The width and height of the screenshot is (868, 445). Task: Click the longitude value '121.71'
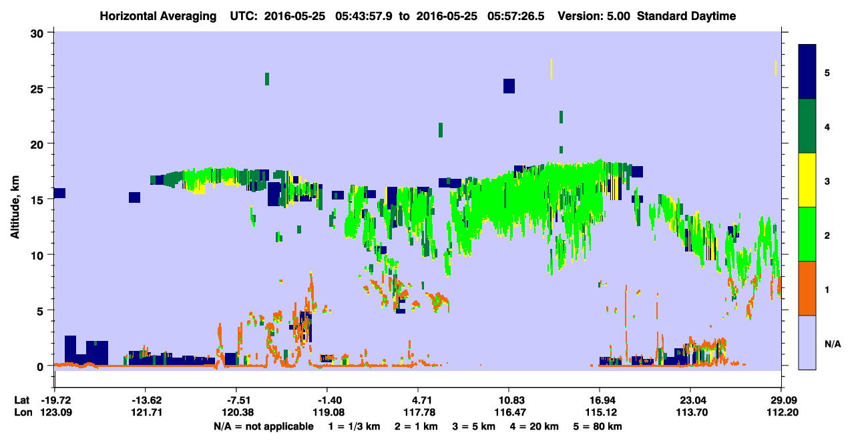coord(146,412)
